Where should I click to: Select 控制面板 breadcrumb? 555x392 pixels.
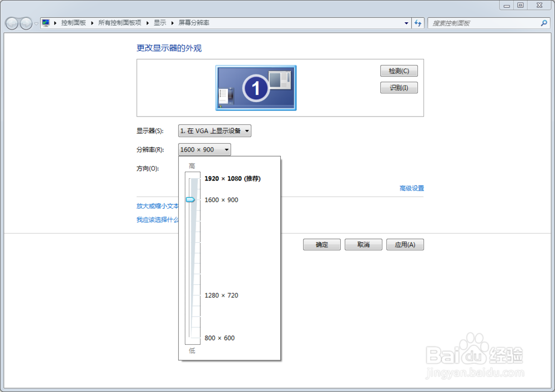click(73, 23)
